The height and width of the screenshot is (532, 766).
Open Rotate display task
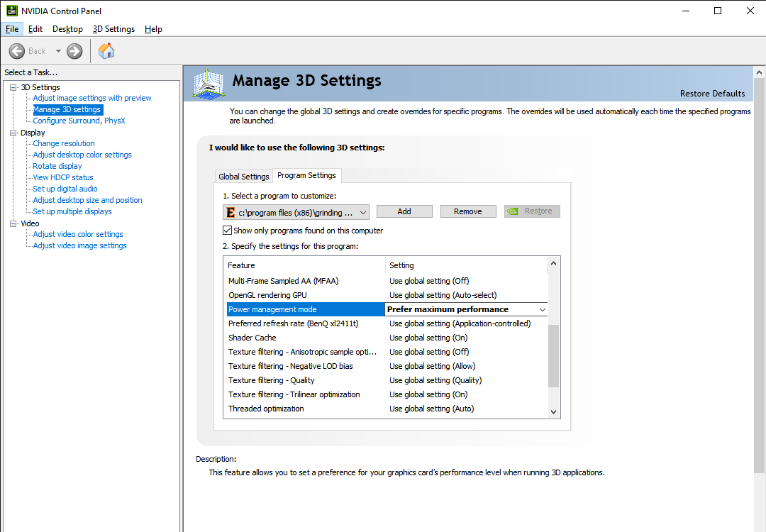point(57,166)
